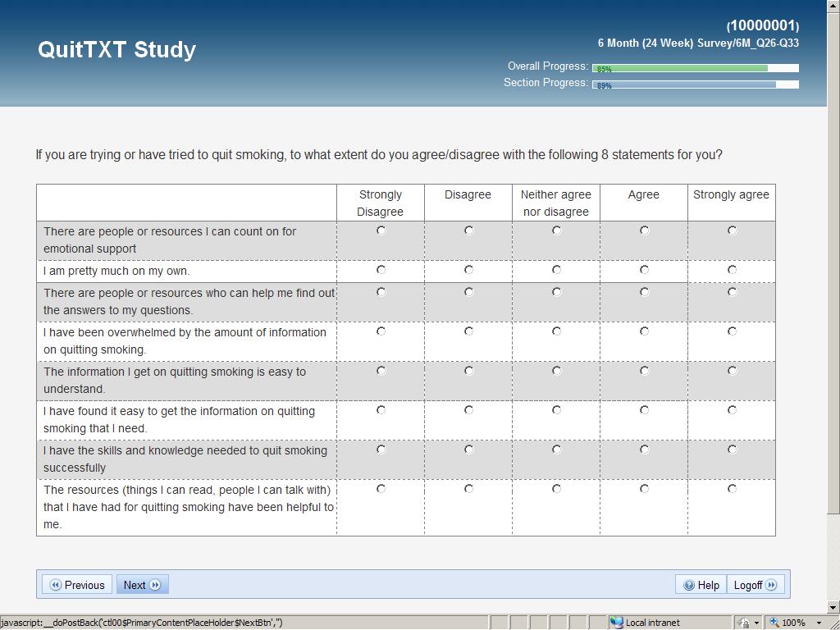Choose Strongly agree for 'pretty much on my own'
This screenshot has height=630, width=840.
733,269
